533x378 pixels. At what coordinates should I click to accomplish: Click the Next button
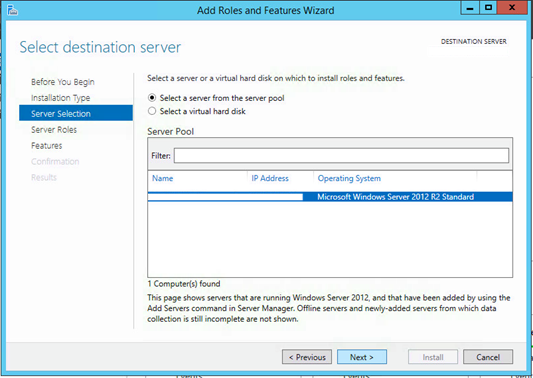pos(362,357)
